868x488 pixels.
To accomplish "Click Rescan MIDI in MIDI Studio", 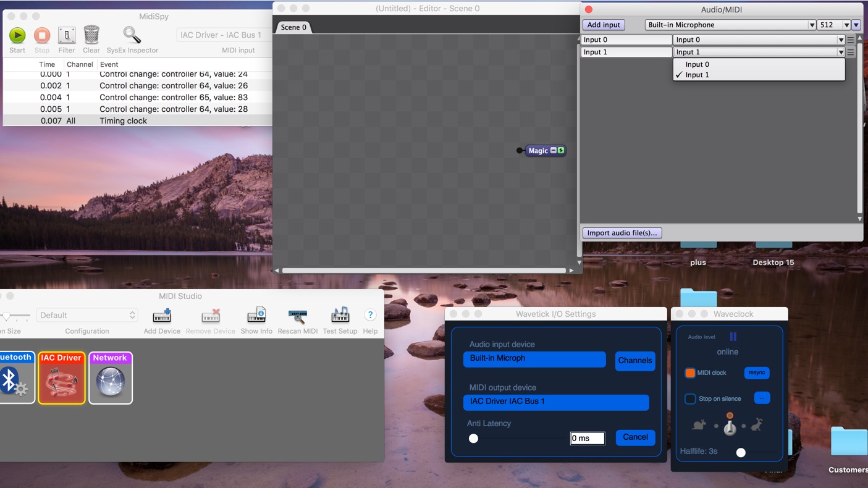I will coord(298,316).
